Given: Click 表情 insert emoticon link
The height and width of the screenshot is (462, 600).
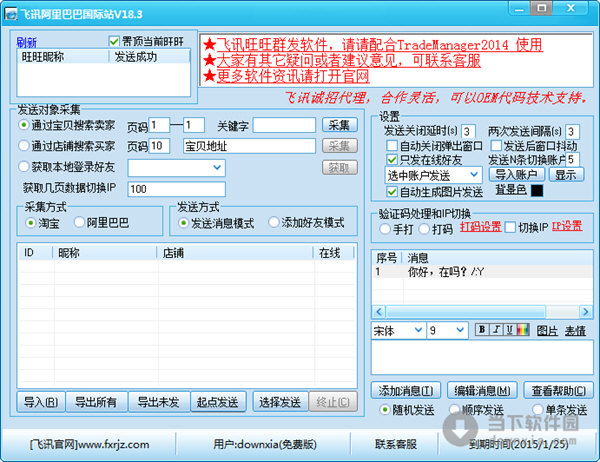Looking at the screenshot, I should tap(576, 331).
